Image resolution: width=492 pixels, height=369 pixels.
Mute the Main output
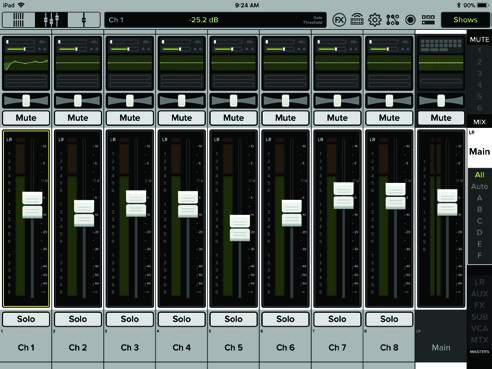click(441, 118)
